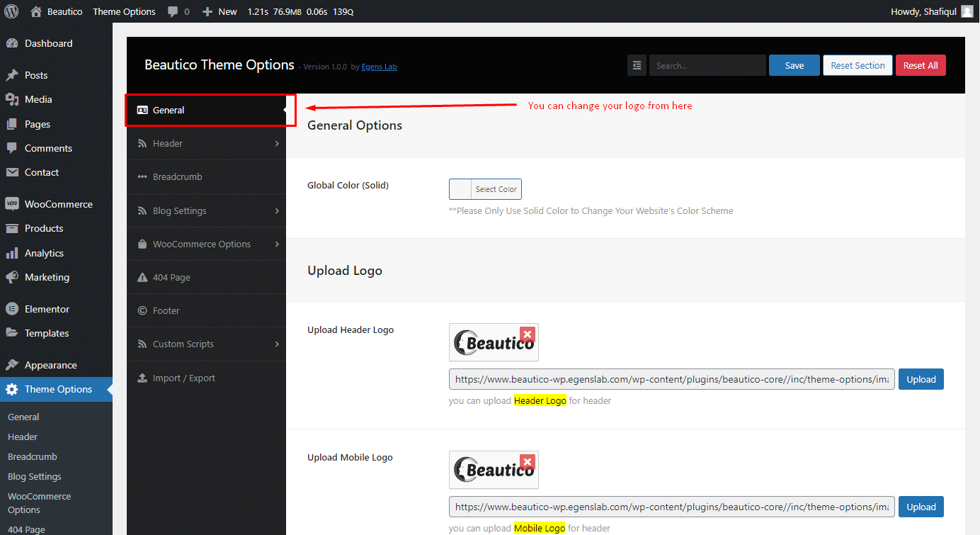Viewport: 980px width, 535px height.
Task: Open the Breadcrumb tab in theme options
Action: tap(207, 177)
